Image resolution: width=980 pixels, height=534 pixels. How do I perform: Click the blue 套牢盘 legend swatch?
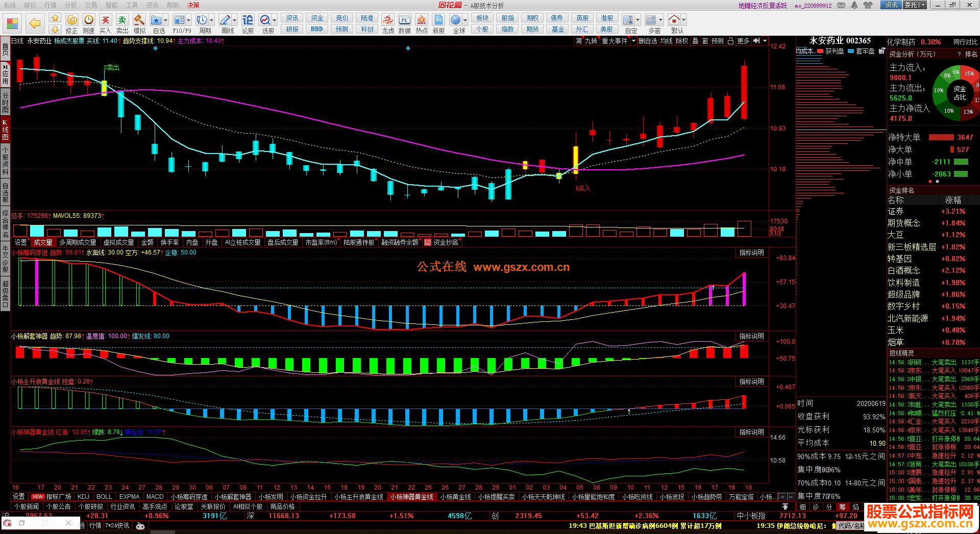(851, 51)
